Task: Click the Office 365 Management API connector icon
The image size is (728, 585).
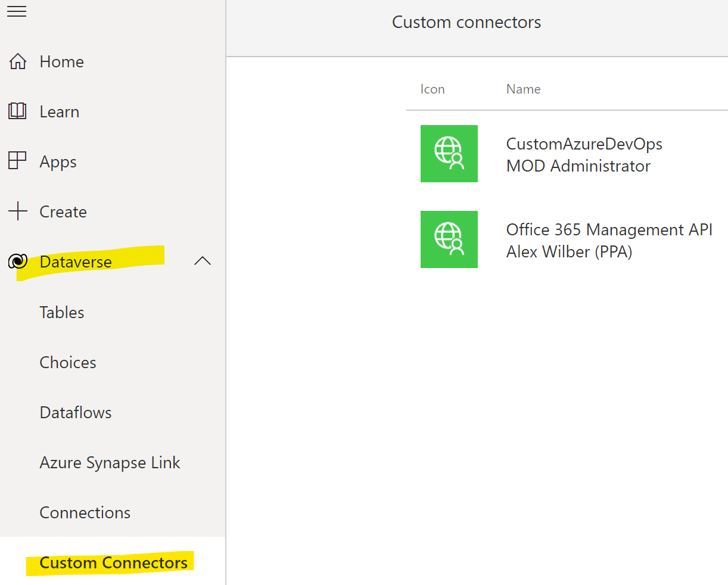Action: (x=449, y=239)
